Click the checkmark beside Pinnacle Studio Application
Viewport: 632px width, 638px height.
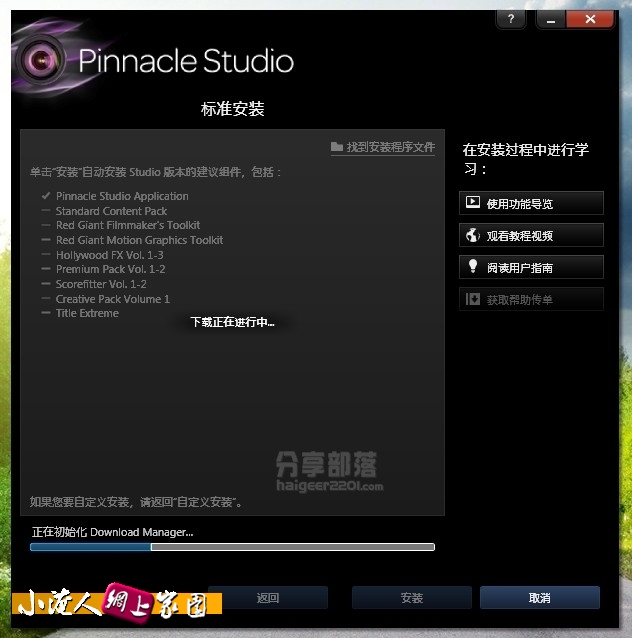pyautogui.click(x=46, y=196)
